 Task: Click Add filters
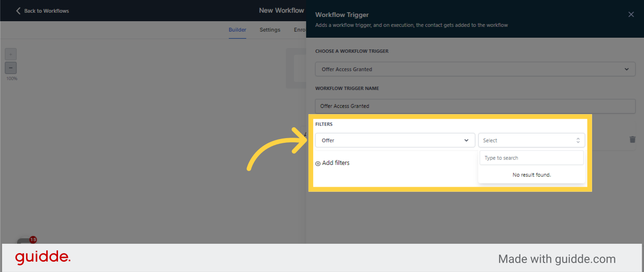[x=333, y=163]
